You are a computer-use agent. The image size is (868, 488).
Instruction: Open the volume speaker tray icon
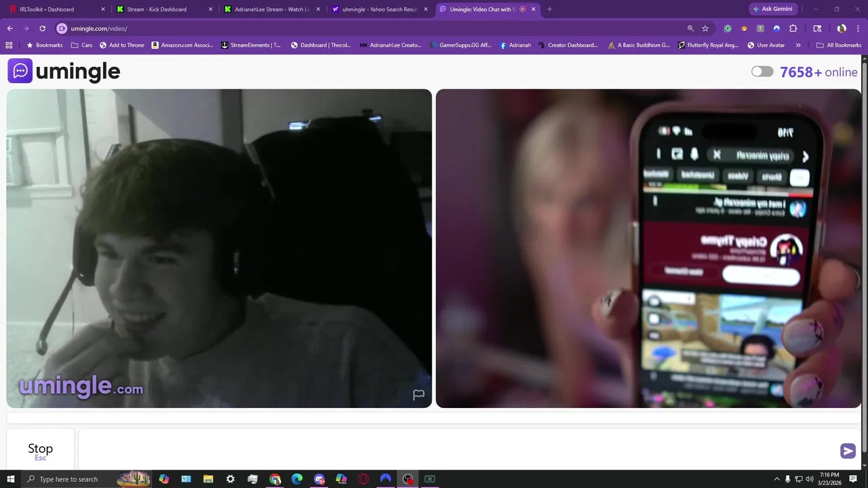click(x=810, y=479)
